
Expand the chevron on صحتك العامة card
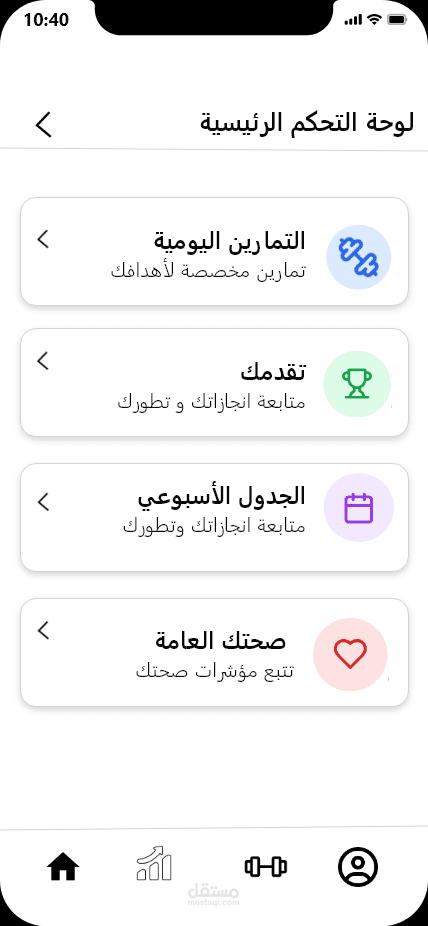tap(43, 630)
